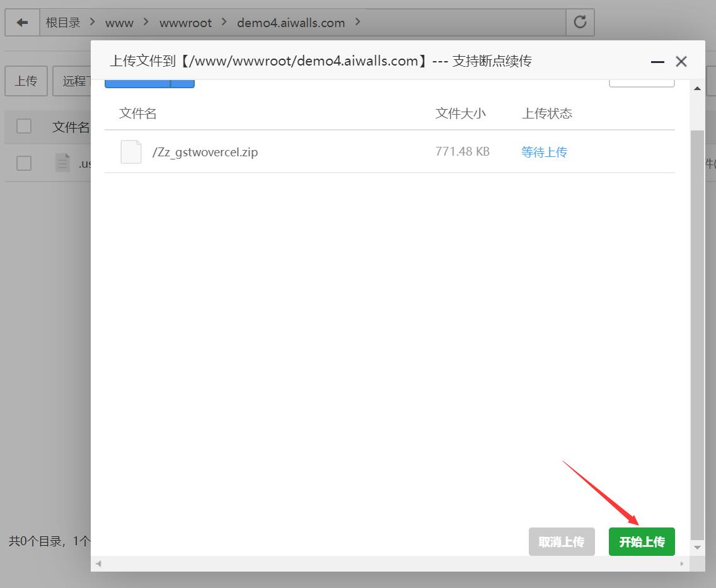This screenshot has height=588, width=716.
Task: Toggle the select-all files checkbox
Action: [24, 127]
